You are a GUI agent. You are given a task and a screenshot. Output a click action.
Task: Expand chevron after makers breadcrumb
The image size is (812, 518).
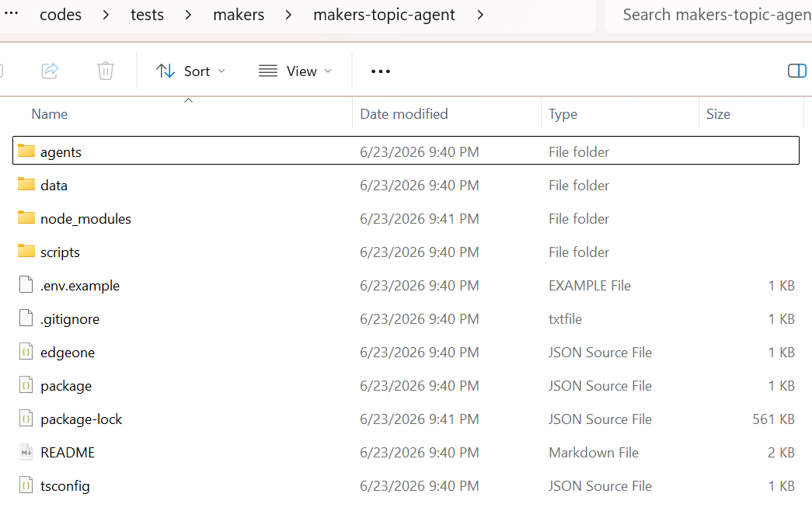tap(289, 15)
